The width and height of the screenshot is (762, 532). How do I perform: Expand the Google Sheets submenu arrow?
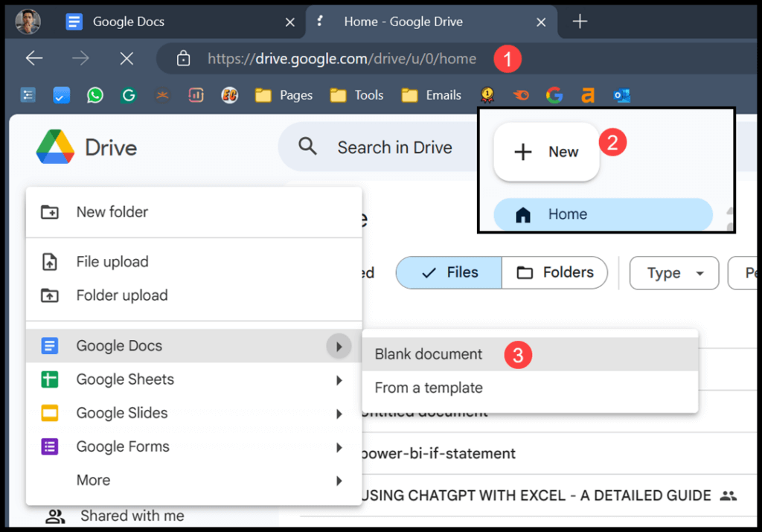[339, 380]
